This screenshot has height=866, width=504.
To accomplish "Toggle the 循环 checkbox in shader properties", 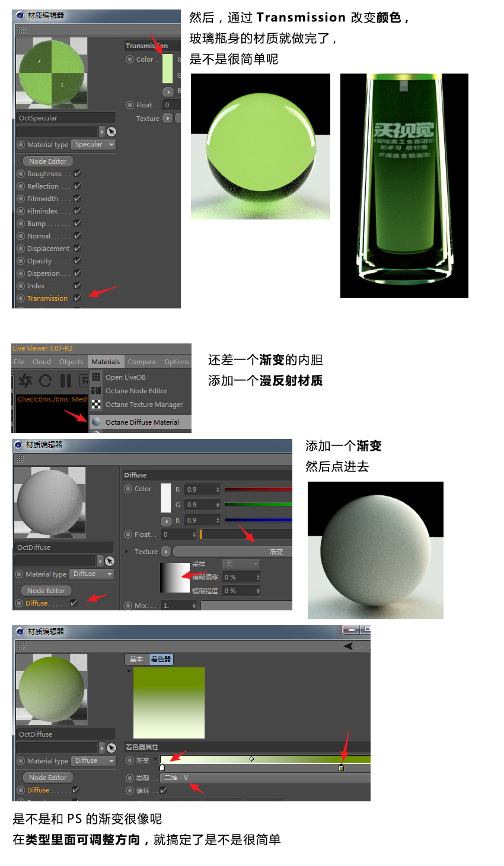I will pyautogui.click(x=164, y=790).
